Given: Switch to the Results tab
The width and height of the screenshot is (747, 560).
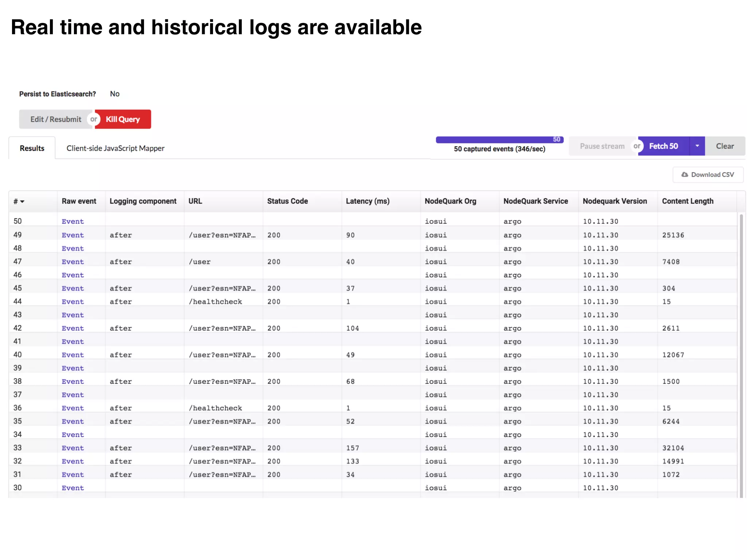Looking at the screenshot, I should (x=32, y=148).
